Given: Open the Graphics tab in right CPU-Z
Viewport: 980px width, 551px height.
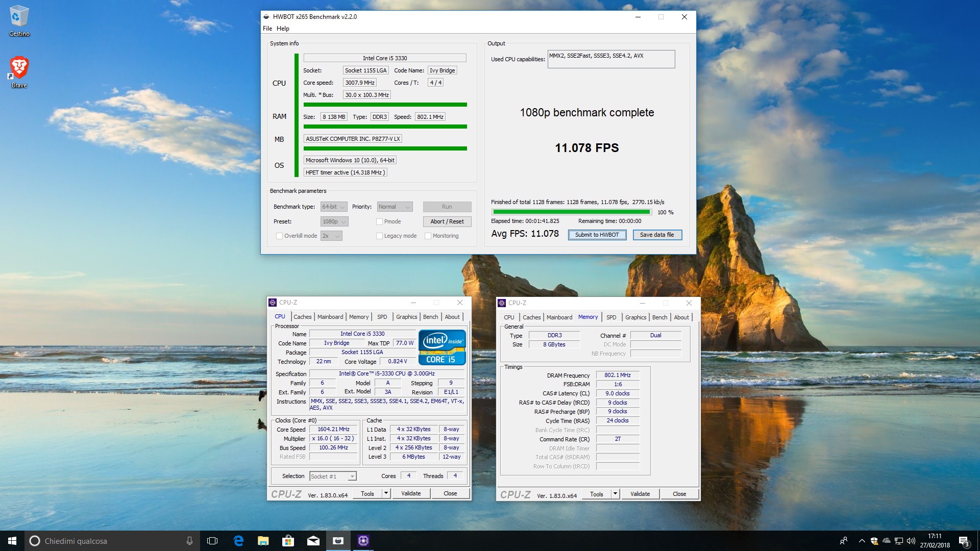Looking at the screenshot, I should [x=635, y=317].
